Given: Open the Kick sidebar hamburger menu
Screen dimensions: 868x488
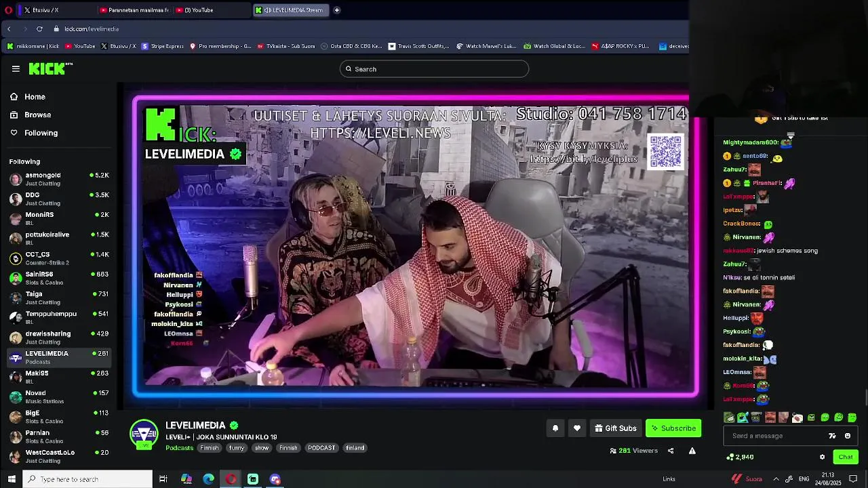Looking at the screenshot, I should tap(16, 68).
